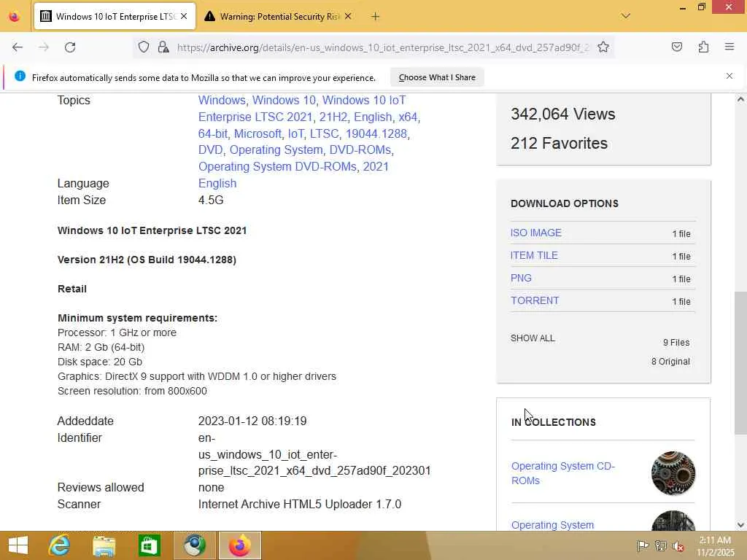Click the scrollbar up arrow

pos(740,99)
